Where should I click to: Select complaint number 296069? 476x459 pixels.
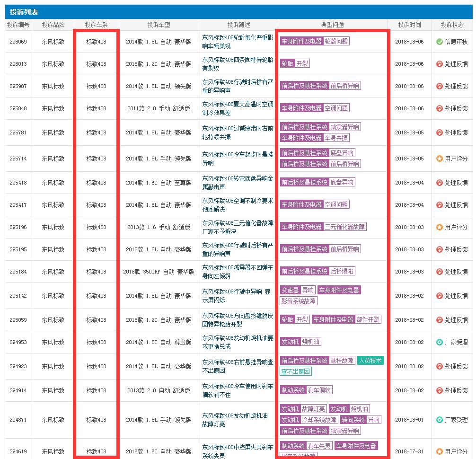[x=18, y=42]
